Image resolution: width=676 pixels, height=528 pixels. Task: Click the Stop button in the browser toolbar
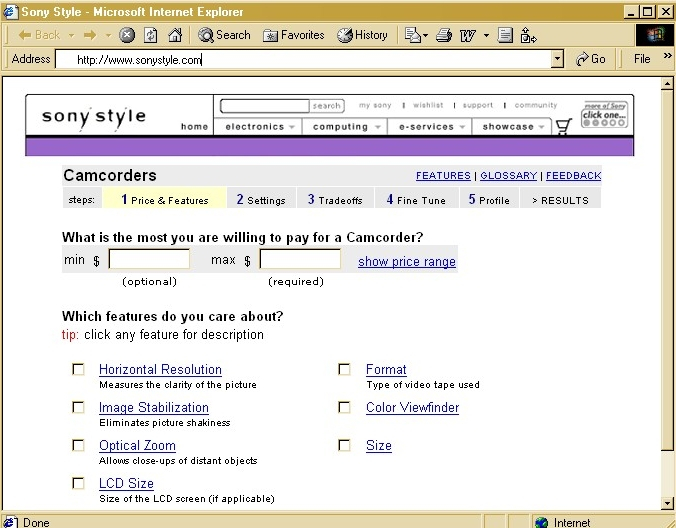128,35
